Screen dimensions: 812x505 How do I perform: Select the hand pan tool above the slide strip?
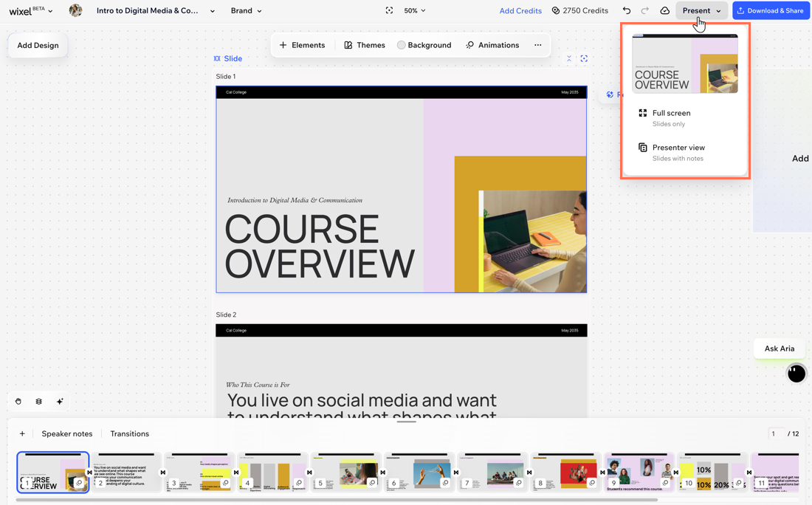(x=16, y=401)
